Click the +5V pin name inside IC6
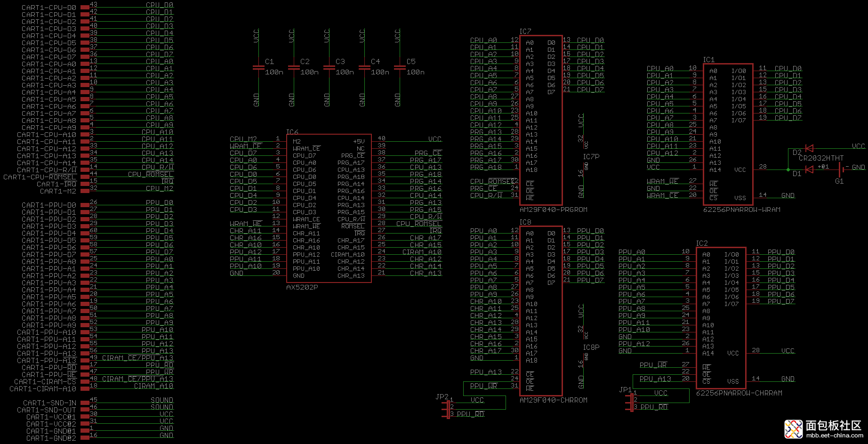Viewport: 868px width, 444px height. pyautogui.click(x=359, y=142)
